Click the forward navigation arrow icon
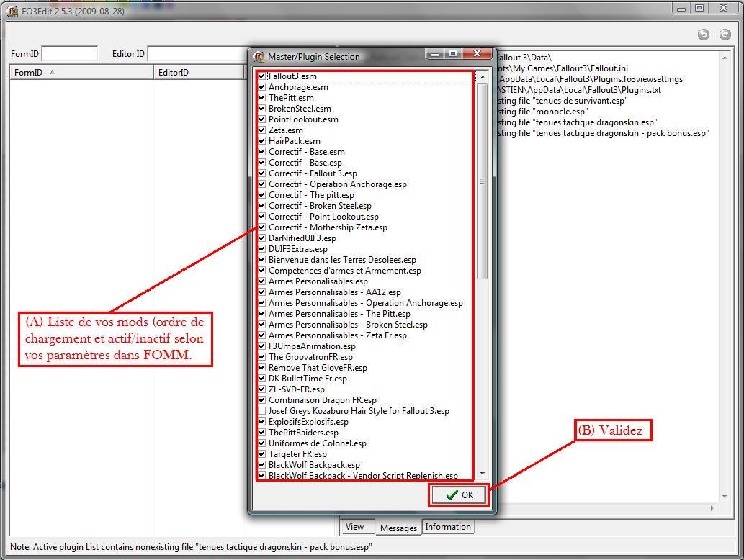The height and width of the screenshot is (560, 744). [x=725, y=35]
